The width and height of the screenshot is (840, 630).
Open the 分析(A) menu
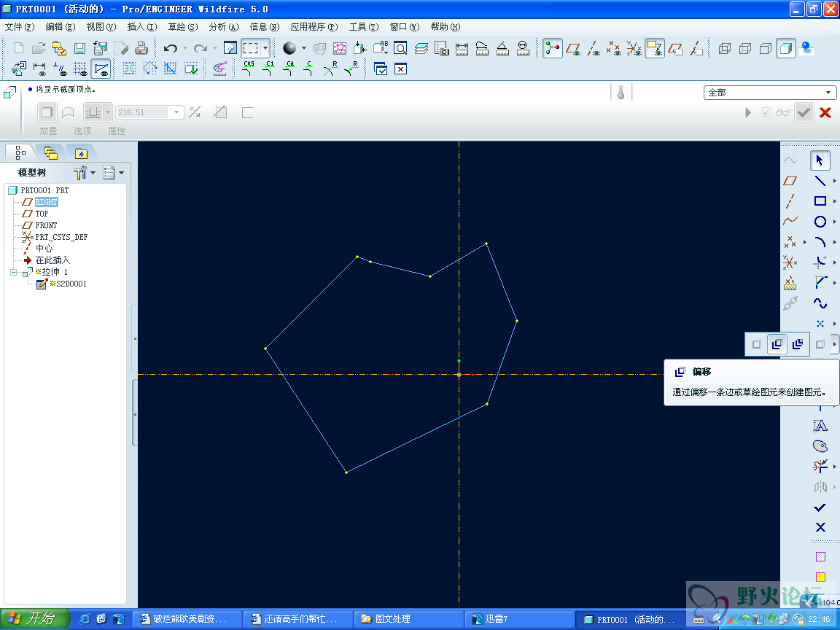(x=223, y=27)
